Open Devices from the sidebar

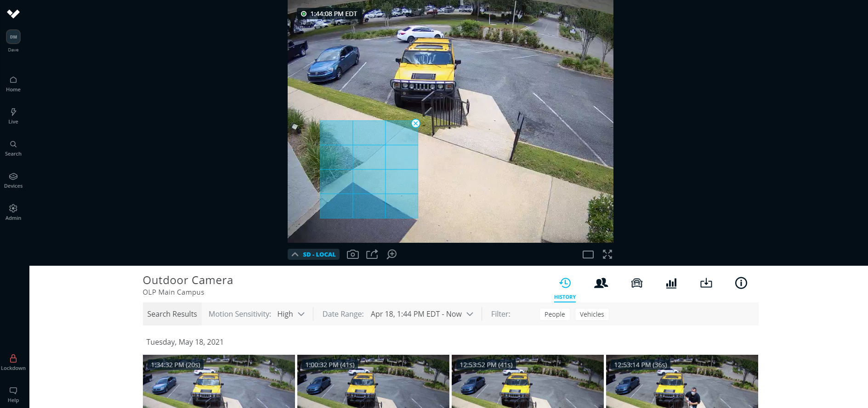pos(13,180)
